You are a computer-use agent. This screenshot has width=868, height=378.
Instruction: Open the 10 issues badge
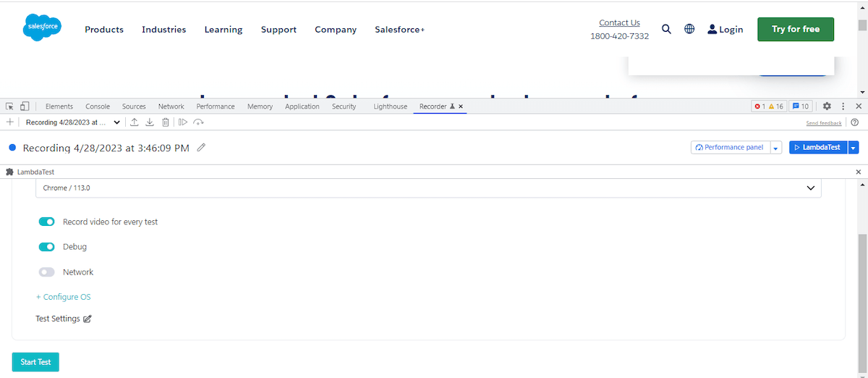[800, 106]
